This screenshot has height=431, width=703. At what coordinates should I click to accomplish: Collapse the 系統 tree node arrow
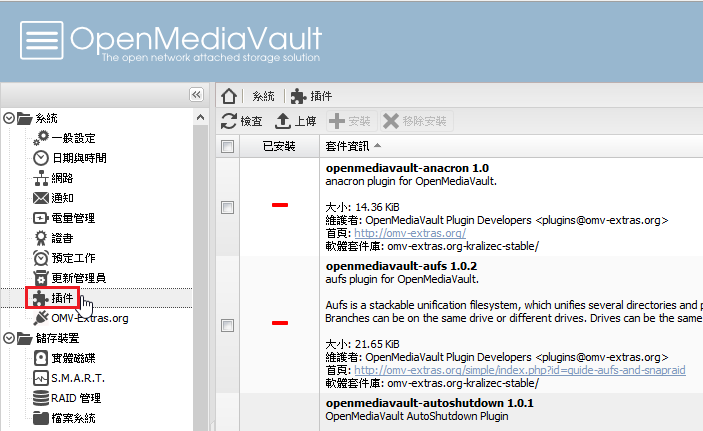tap(9, 118)
